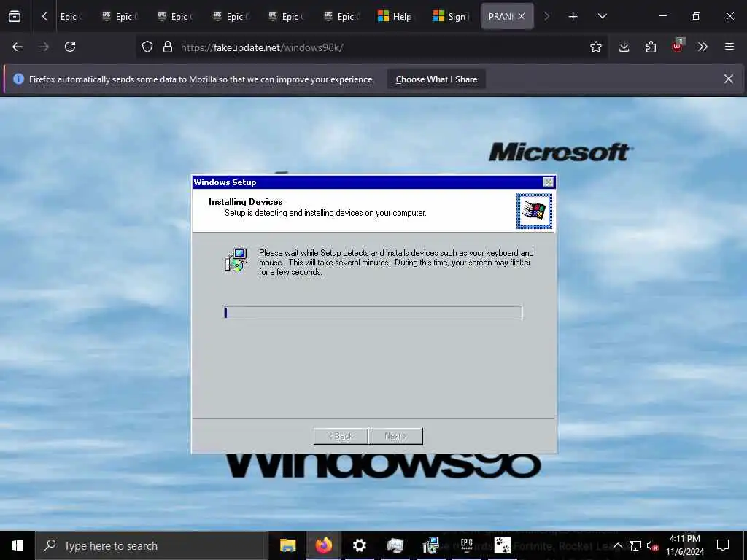This screenshot has width=747, height=560.
Task: Open a new tab with the plus icon
Action: click(573, 16)
